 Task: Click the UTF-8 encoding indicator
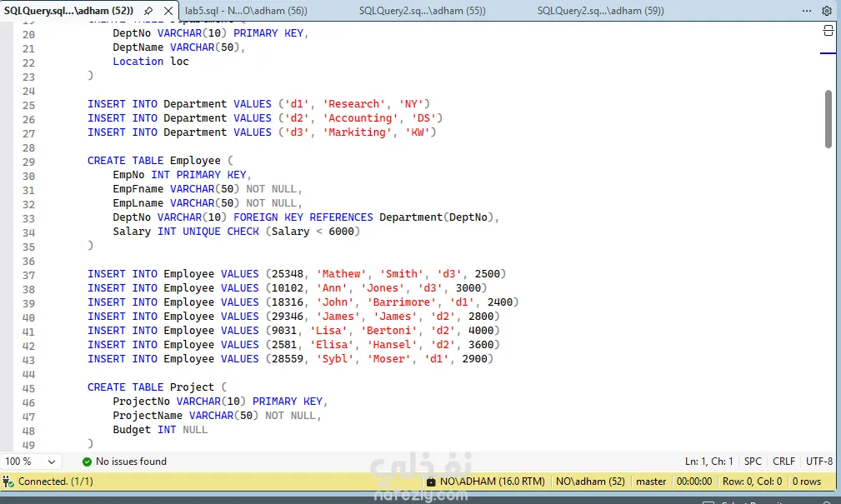[819, 462]
